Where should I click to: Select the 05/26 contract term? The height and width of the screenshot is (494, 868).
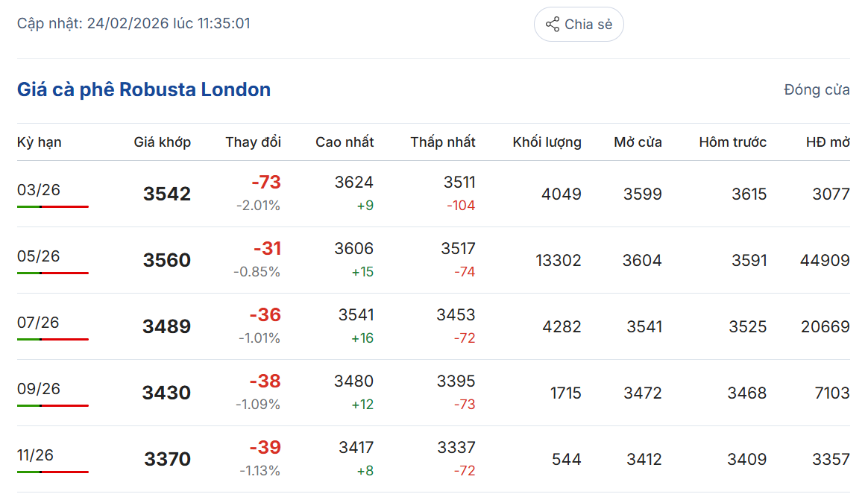(39, 256)
